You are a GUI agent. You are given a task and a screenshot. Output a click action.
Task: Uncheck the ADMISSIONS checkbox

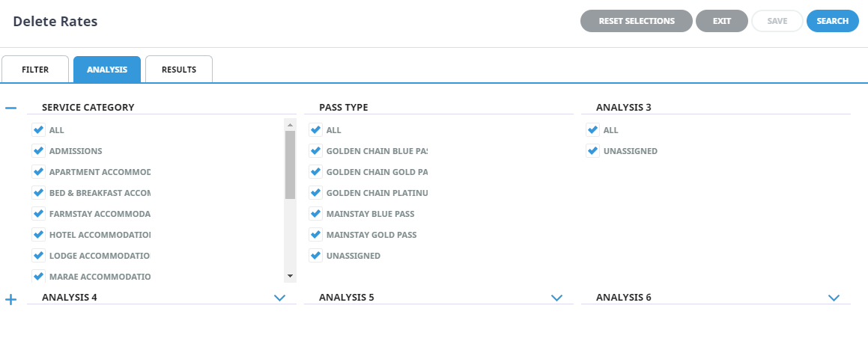(38, 151)
